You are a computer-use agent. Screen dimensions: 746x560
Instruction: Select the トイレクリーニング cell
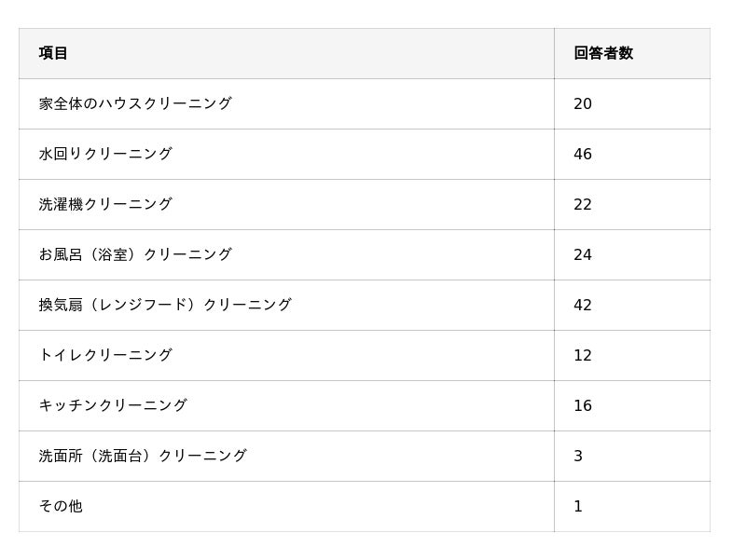[x=105, y=355]
